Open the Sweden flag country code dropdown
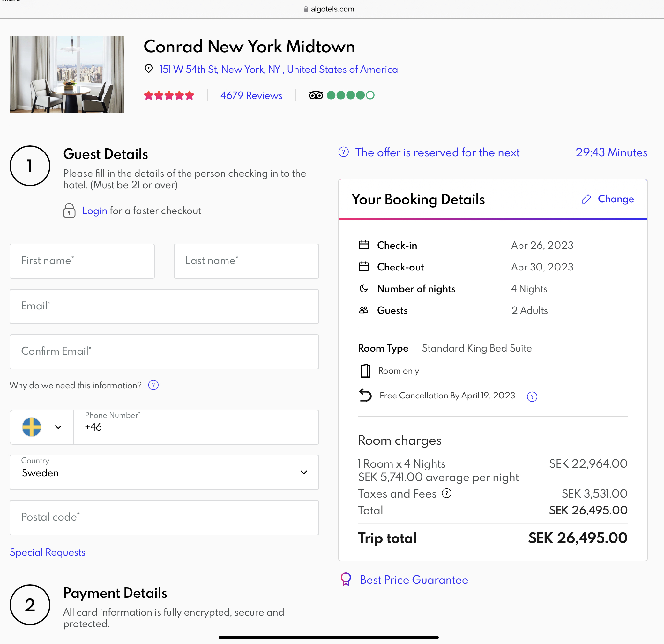Image resolution: width=664 pixels, height=644 pixels. pyautogui.click(x=42, y=427)
